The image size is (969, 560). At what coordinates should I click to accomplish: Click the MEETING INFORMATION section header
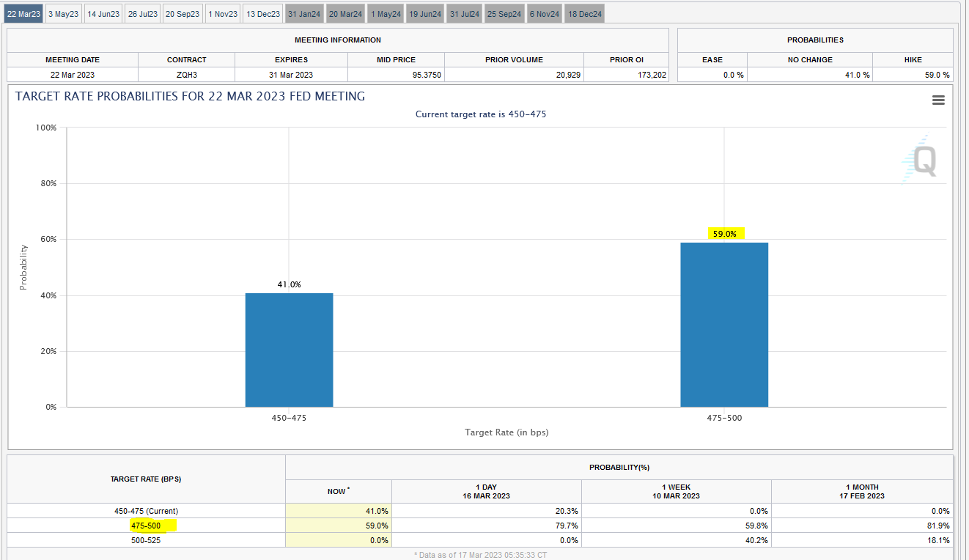pyautogui.click(x=338, y=40)
